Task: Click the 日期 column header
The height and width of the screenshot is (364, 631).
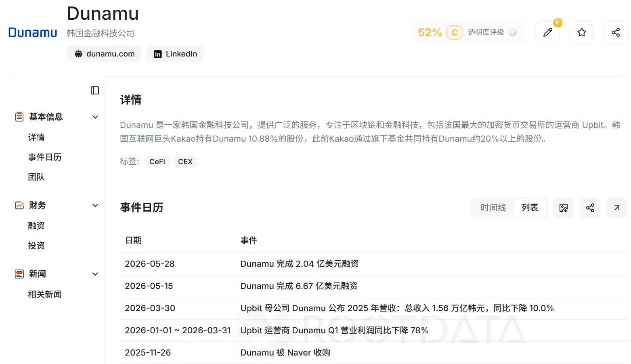Action: pos(134,241)
